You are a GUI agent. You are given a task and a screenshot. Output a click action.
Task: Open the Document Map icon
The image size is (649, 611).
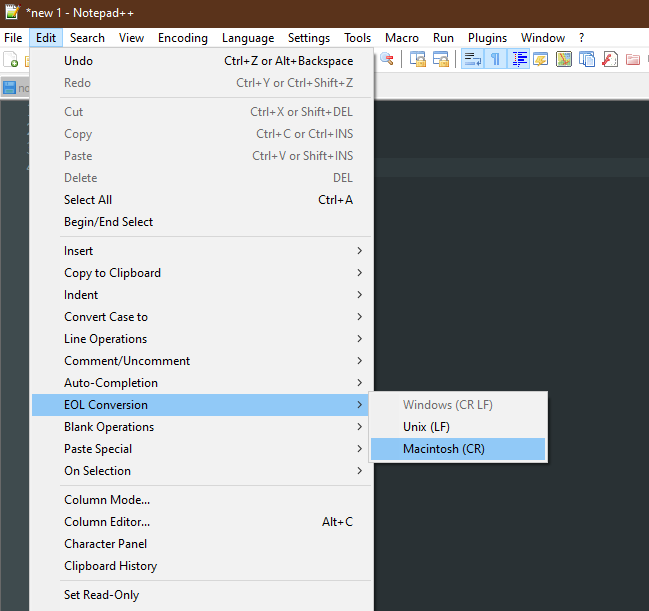[564, 59]
